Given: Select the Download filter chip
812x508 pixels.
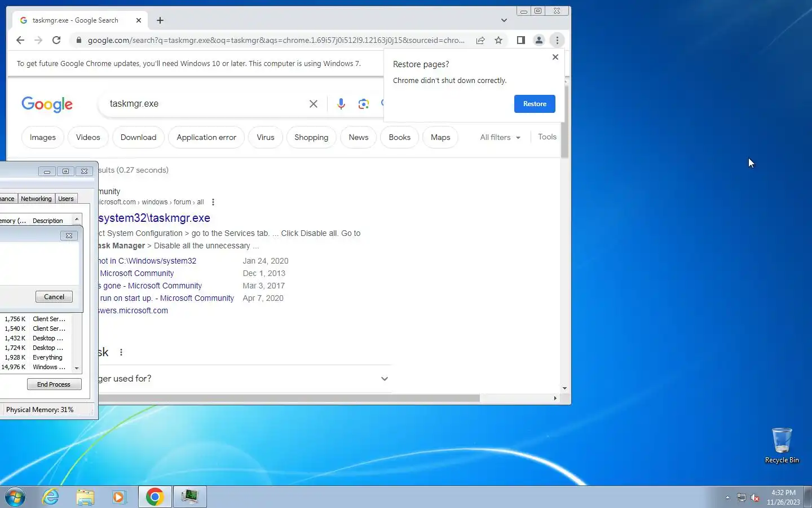Looking at the screenshot, I should tap(138, 137).
